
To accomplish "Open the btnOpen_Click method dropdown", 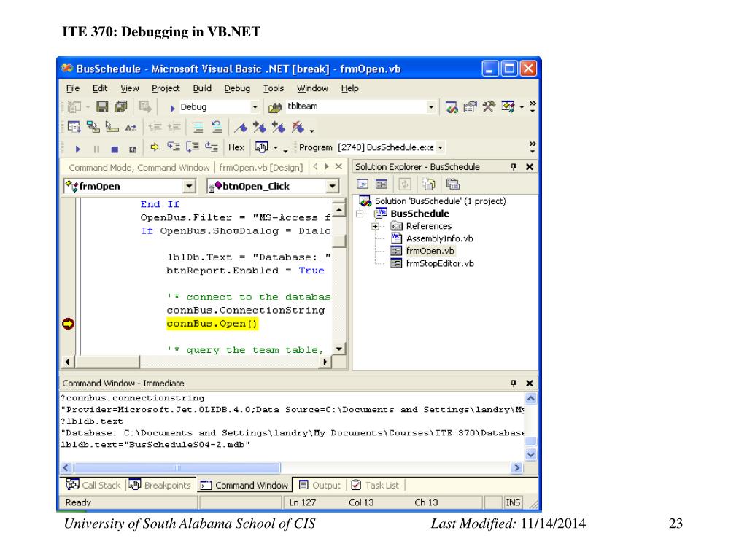I will coord(333,186).
